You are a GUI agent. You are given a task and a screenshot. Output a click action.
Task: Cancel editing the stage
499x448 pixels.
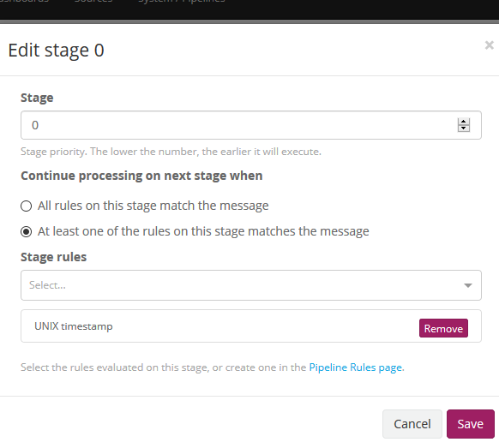point(412,424)
